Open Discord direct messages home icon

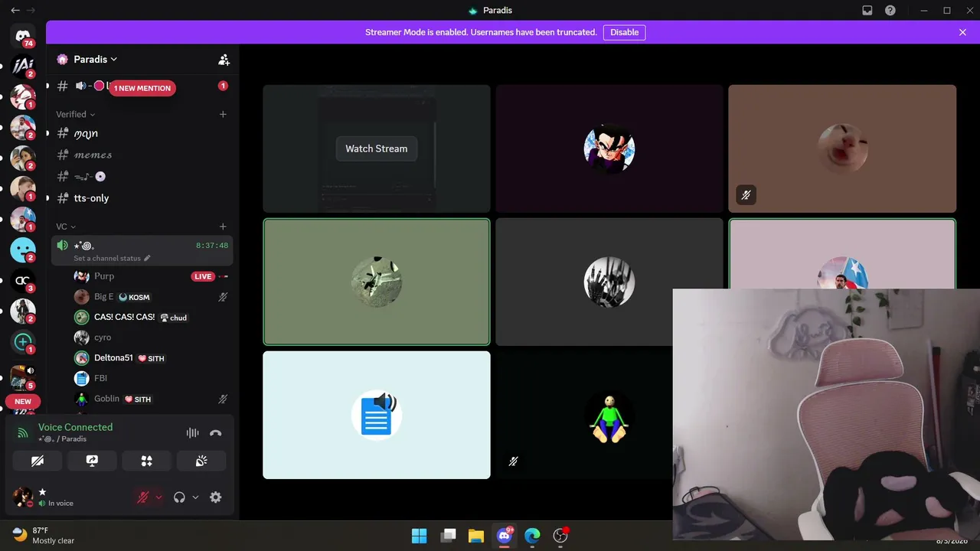[x=23, y=36]
